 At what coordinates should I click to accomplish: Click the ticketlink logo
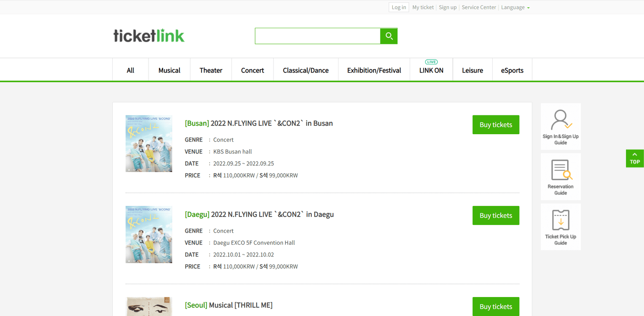149,36
